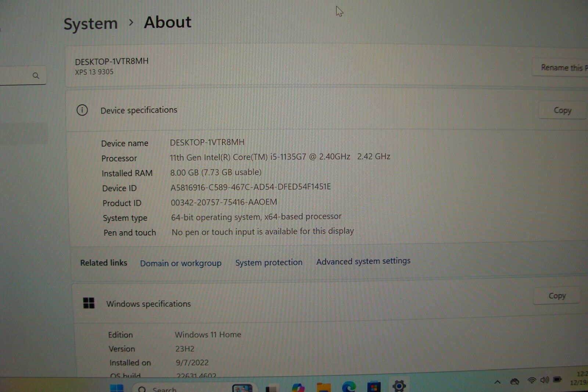The image size is (588, 392).
Task: Select the No pen or touch text
Action: [262, 232]
